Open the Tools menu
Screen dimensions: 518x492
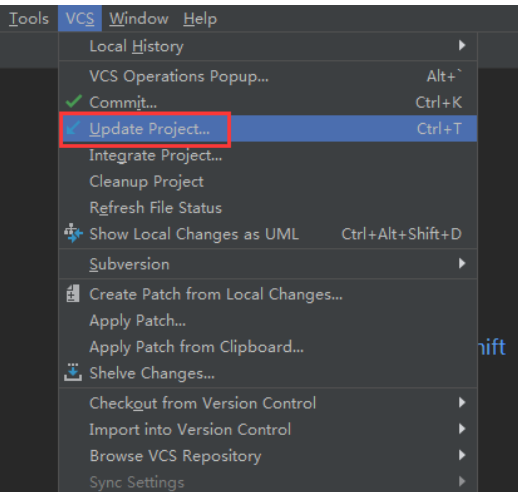point(29,18)
